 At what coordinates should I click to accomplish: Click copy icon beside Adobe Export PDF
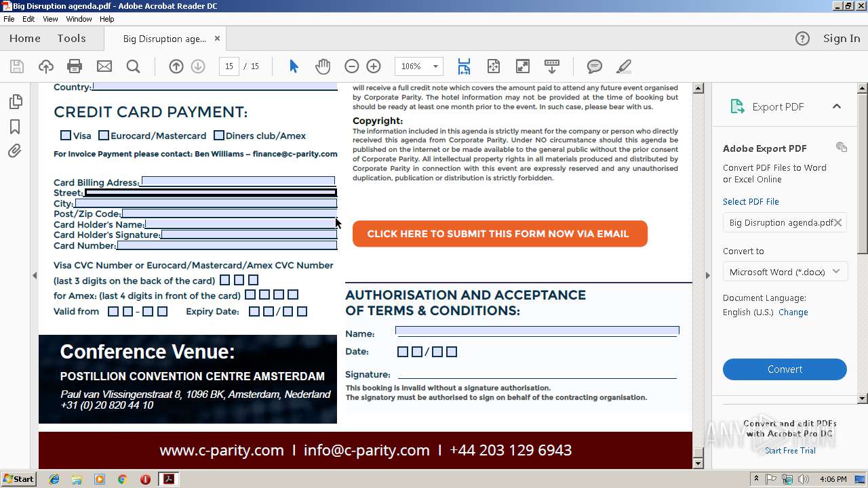pyautogui.click(x=842, y=147)
